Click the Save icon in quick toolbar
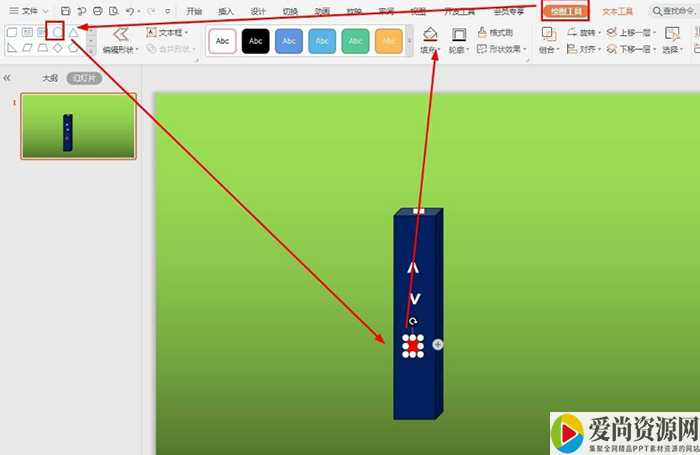The height and width of the screenshot is (455, 700). 65,11
